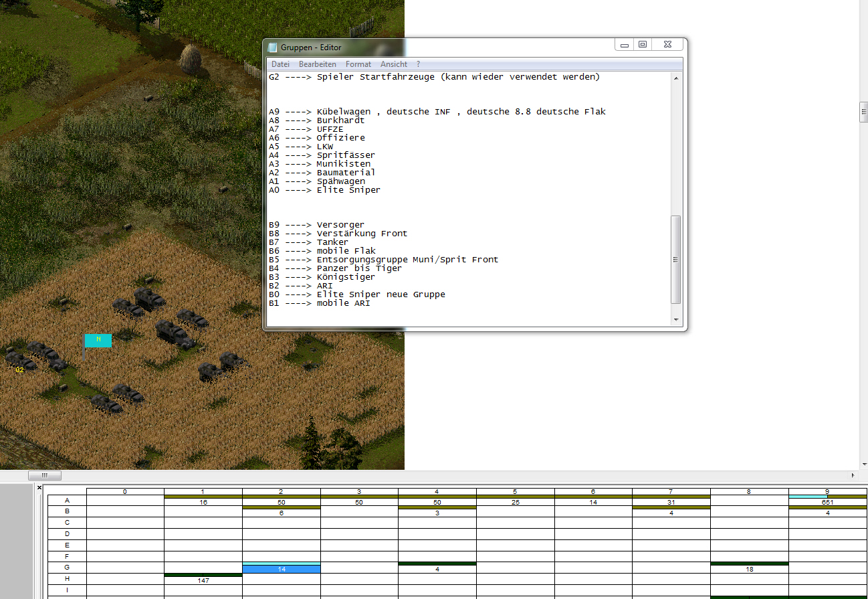Screen dimensions: 868x599
Task: Click the A8 Burkhardt line
Action: pos(317,120)
